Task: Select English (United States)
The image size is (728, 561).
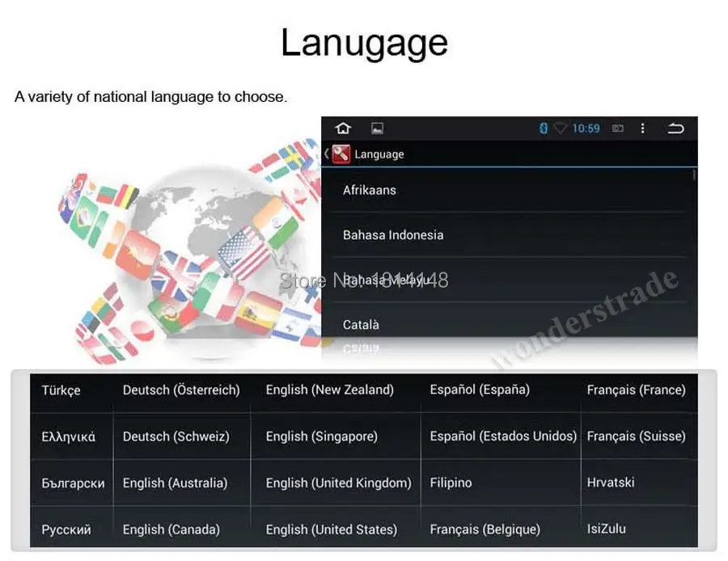Action: [x=332, y=529]
